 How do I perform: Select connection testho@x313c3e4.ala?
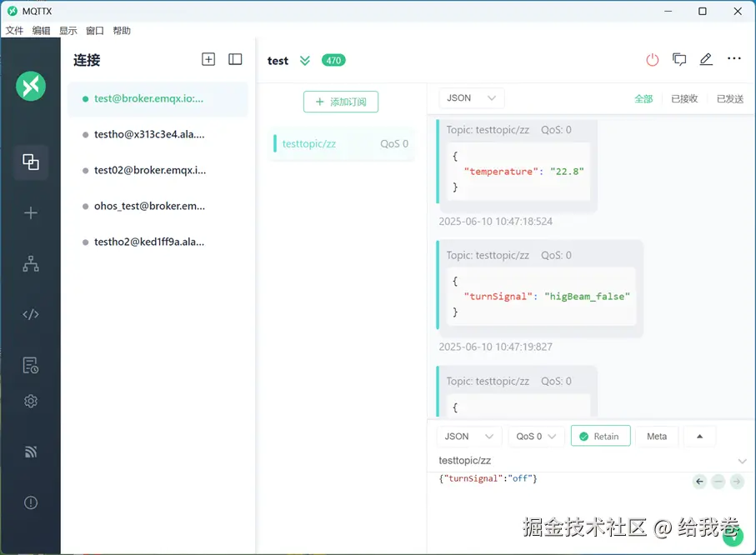[x=158, y=134]
